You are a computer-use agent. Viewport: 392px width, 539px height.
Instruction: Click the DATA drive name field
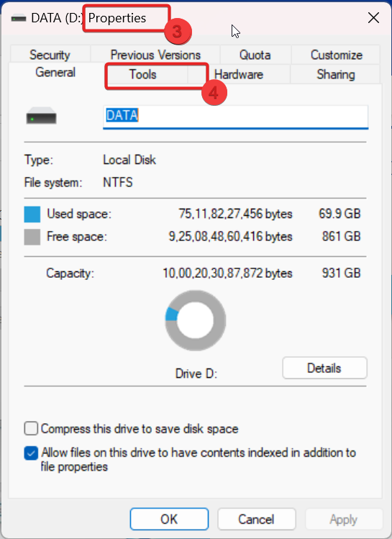pos(236,117)
